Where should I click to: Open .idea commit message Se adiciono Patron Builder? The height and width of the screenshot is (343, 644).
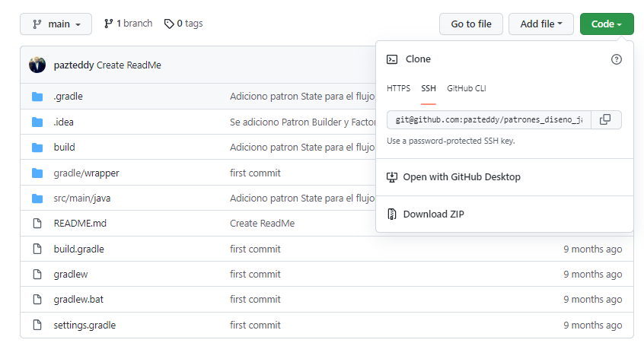pyautogui.click(x=302, y=122)
